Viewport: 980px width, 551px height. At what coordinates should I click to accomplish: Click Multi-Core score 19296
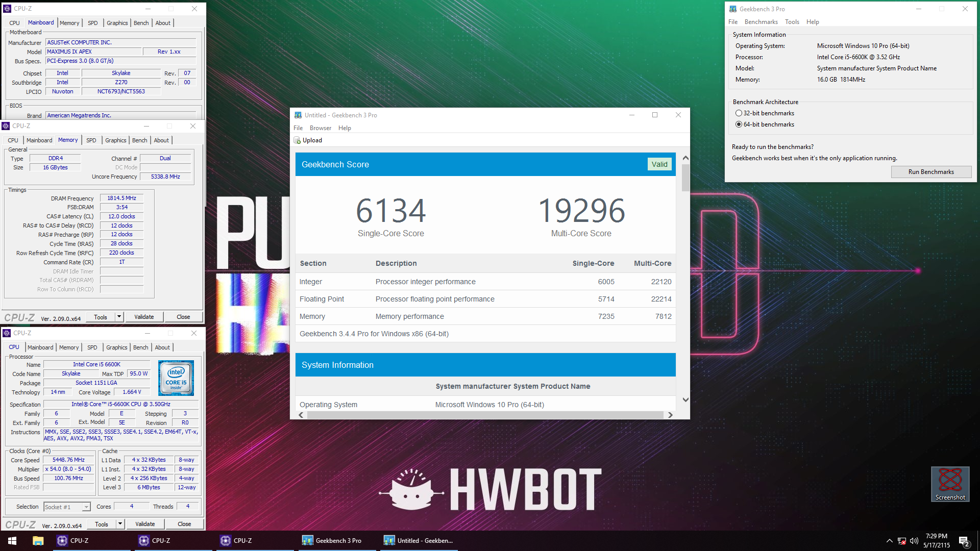[x=581, y=210]
